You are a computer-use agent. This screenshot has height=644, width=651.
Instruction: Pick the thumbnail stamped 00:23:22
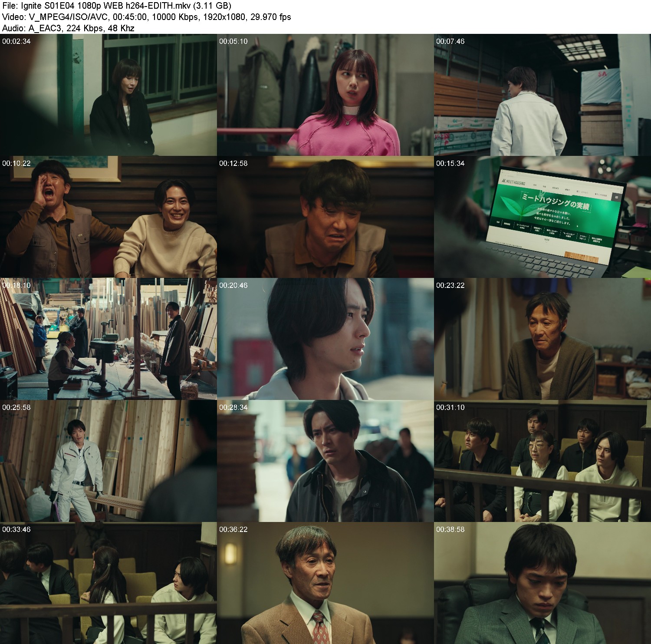click(x=542, y=339)
